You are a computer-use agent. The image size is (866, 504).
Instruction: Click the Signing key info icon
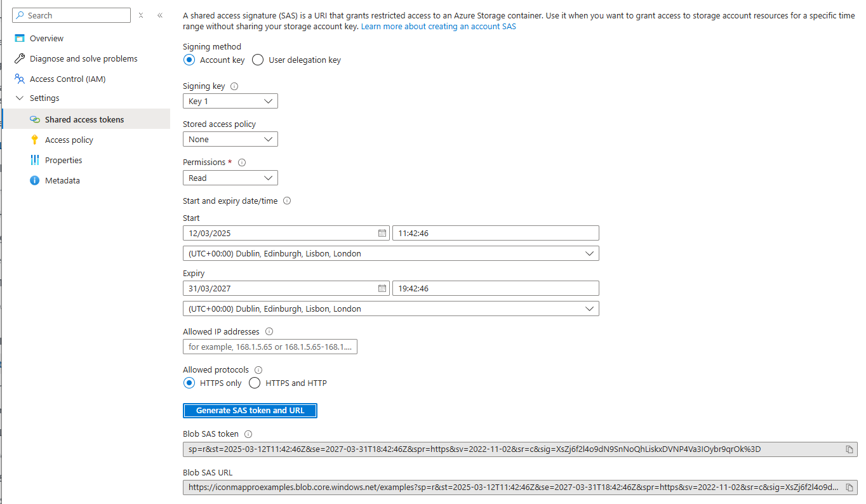[234, 86]
